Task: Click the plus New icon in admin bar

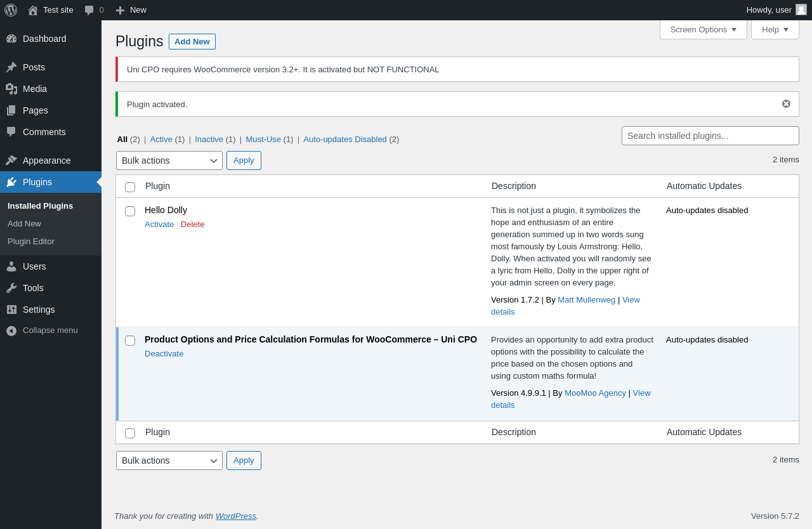Action: coord(120,10)
